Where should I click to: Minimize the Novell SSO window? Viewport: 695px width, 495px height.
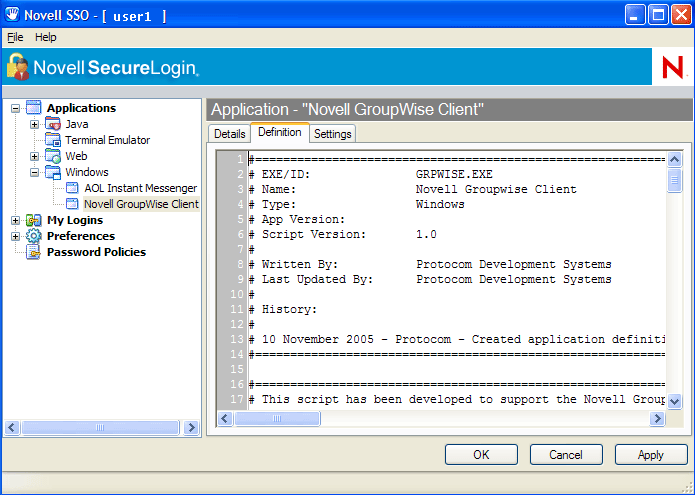pyautogui.click(x=635, y=16)
